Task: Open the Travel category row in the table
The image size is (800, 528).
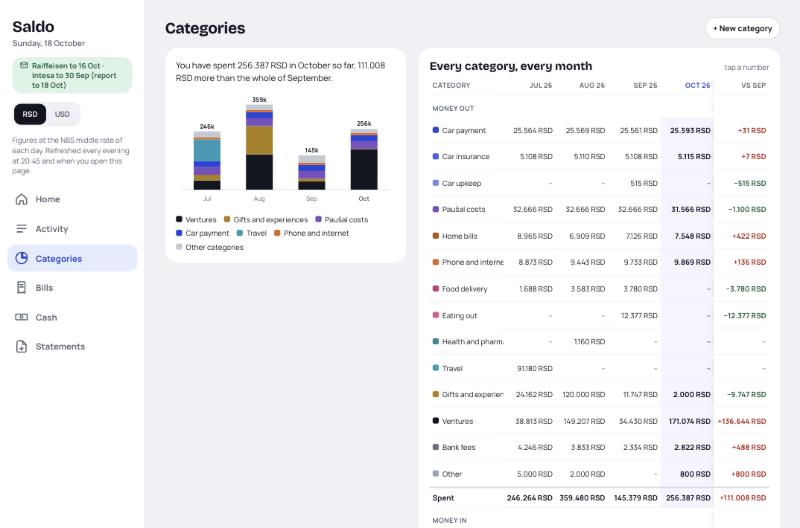Action: (x=599, y=368)
